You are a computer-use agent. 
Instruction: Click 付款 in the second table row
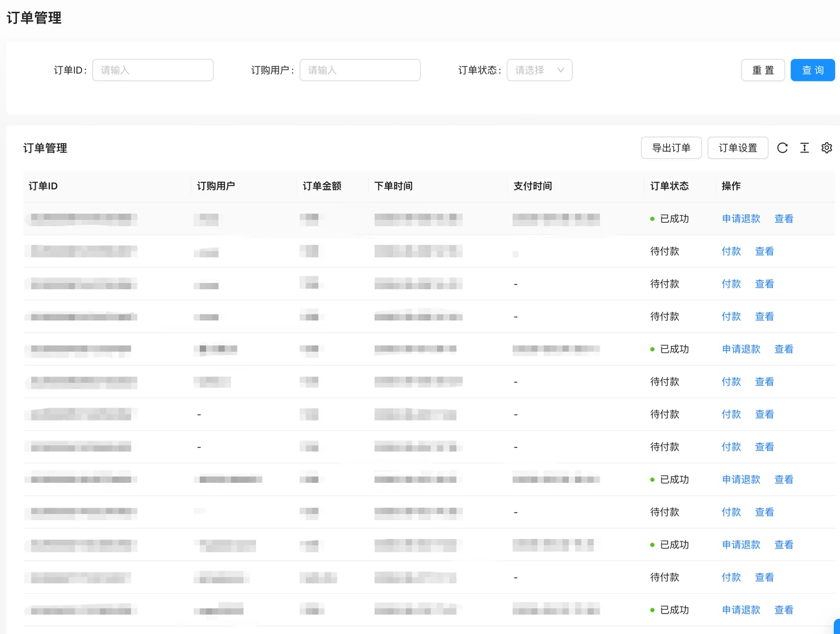(731, 251)
